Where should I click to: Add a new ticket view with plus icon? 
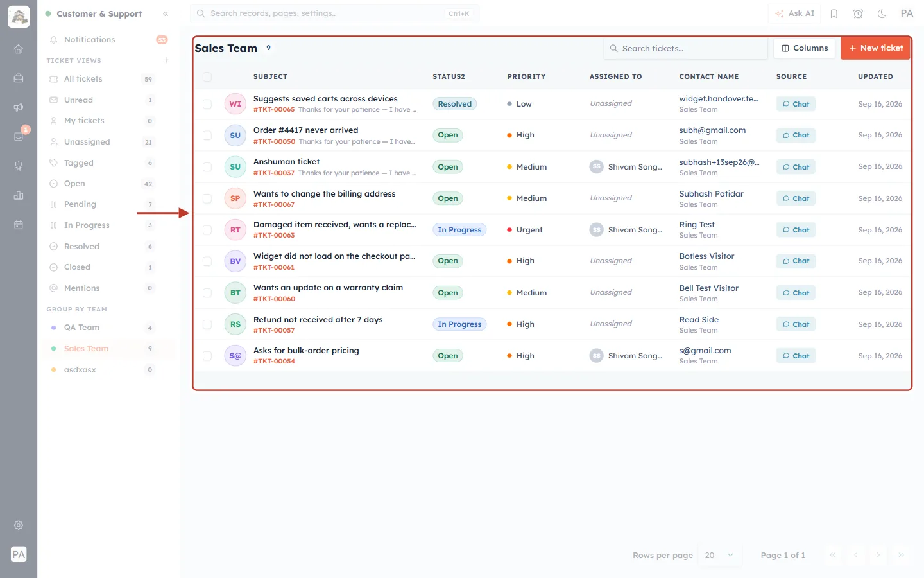click(x=166, y=60)
